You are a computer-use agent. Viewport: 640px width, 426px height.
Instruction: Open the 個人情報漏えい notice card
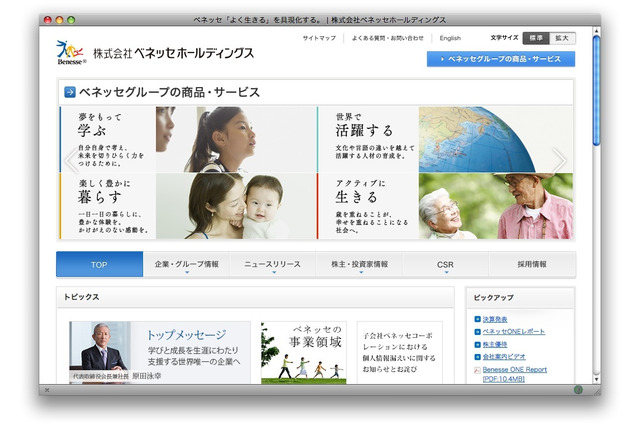point(400,353)
